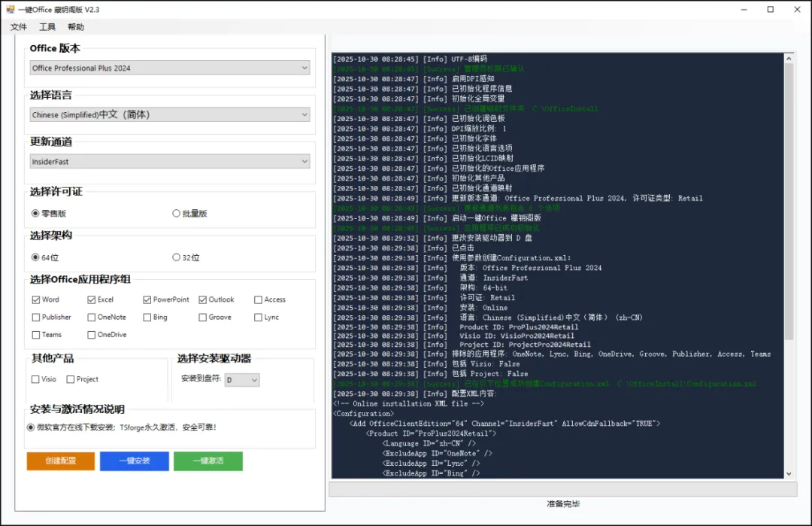Click the log panel vertical scrollbar thumb

point(789,202)
